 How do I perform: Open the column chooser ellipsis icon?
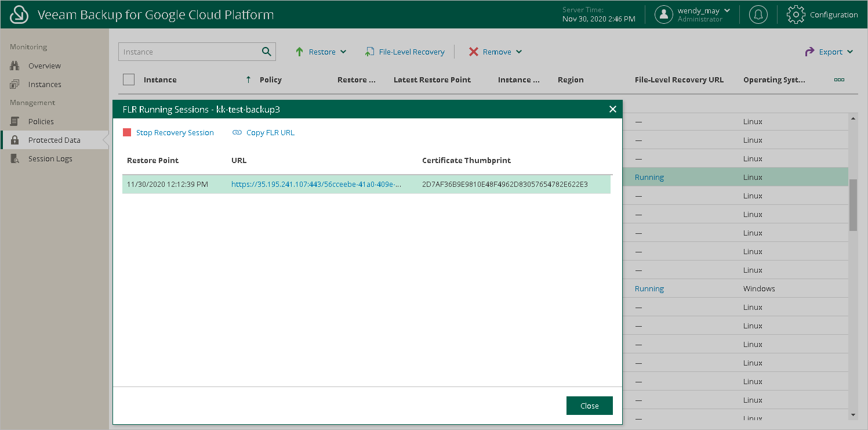839,80
